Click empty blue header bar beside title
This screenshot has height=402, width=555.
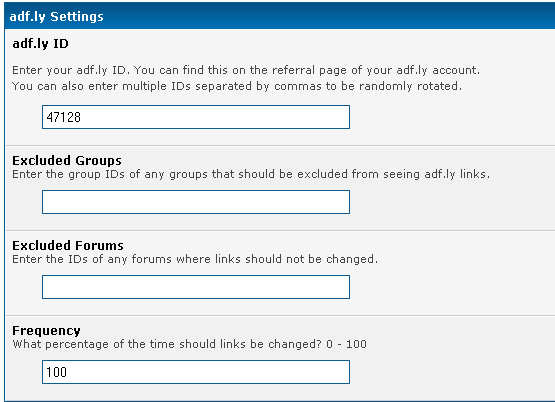point(329,16)
